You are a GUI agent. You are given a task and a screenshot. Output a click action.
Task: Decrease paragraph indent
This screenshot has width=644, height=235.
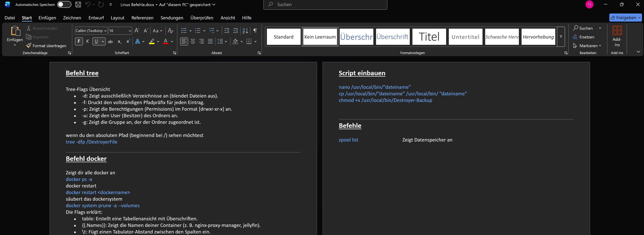pyautogui.click(x=227, y=30)
